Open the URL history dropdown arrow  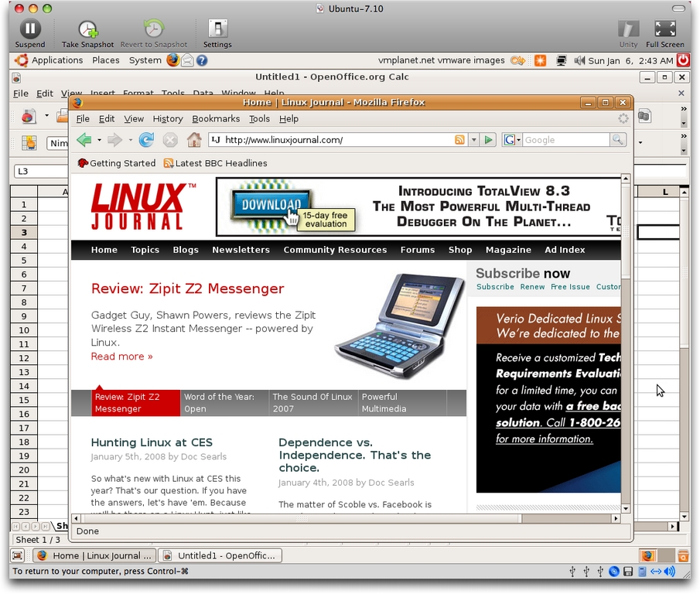473,140
